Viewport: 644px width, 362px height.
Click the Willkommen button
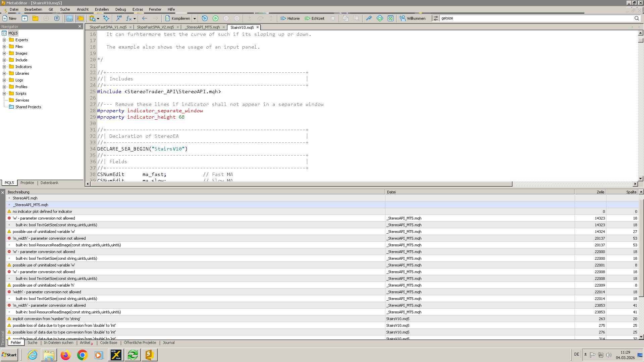pyautogui.click(x=413, y=18)
